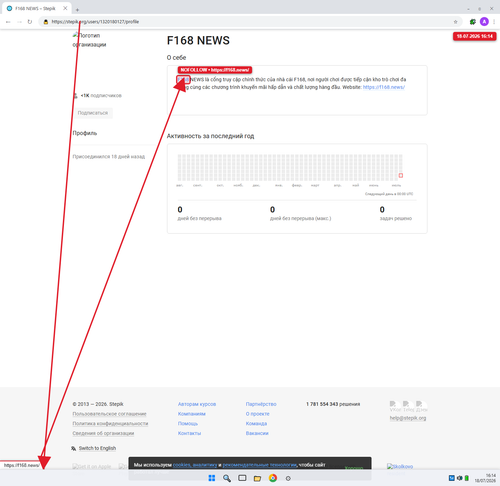
Task: Open the browser extensions icon
Action: [x=473, y=22]
